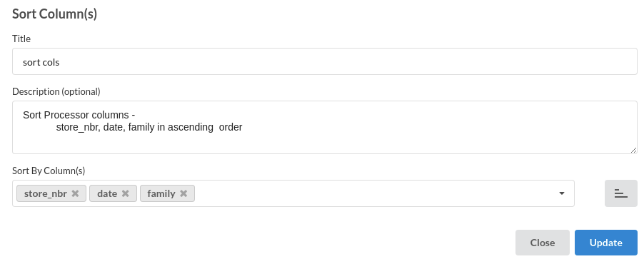Select the family tag label
Viewport: 644px width, 279px height.
(161, 193)
